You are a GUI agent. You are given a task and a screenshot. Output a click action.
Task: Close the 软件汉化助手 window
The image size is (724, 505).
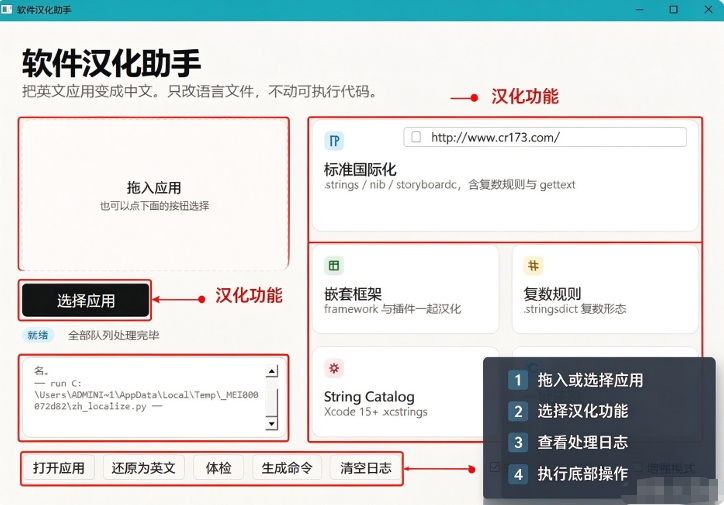coord(708,9)
